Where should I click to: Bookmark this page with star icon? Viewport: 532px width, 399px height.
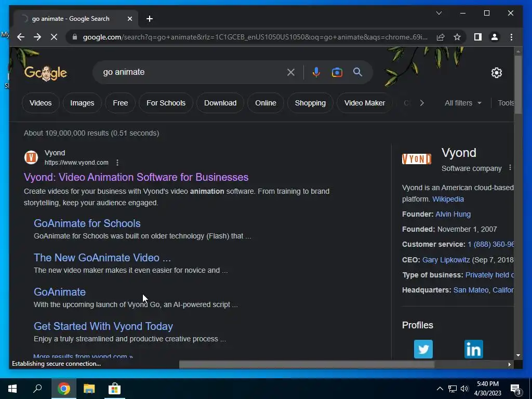pos(457,37)
